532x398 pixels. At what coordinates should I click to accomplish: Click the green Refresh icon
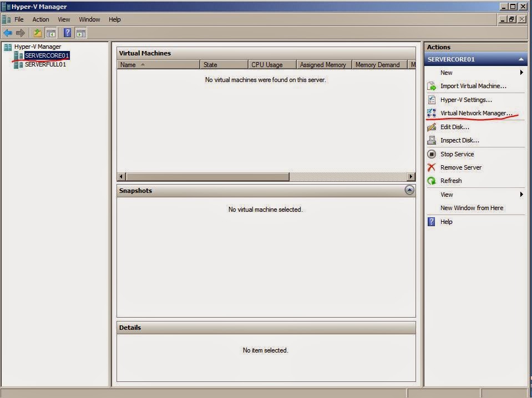coord(432,181)
